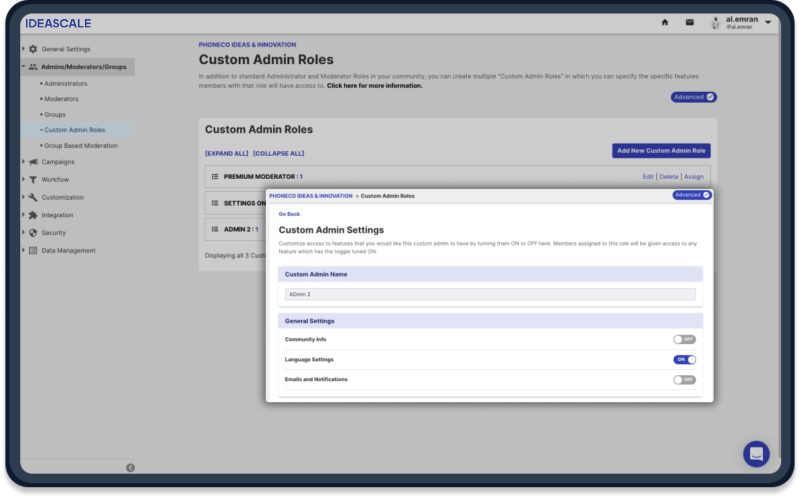Expand the Security section arrow

coord(23,233)
